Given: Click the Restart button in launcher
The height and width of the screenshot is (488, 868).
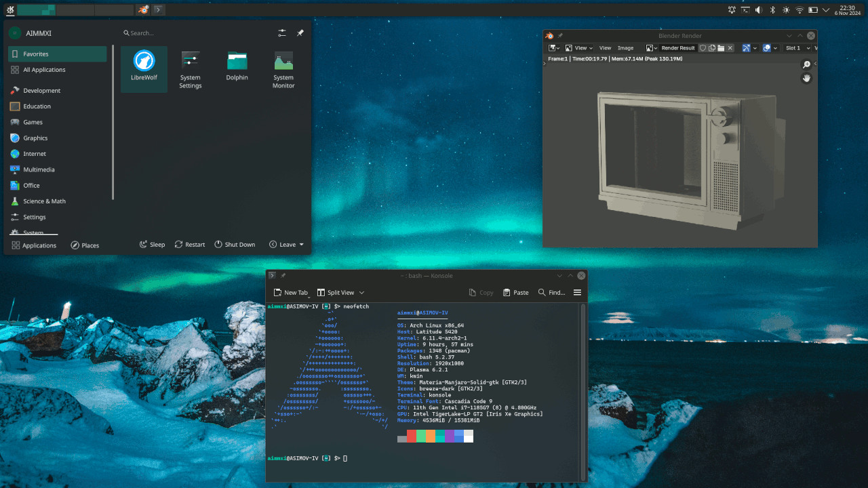Looking at the screenshot, I should click(x=190, y=245).
